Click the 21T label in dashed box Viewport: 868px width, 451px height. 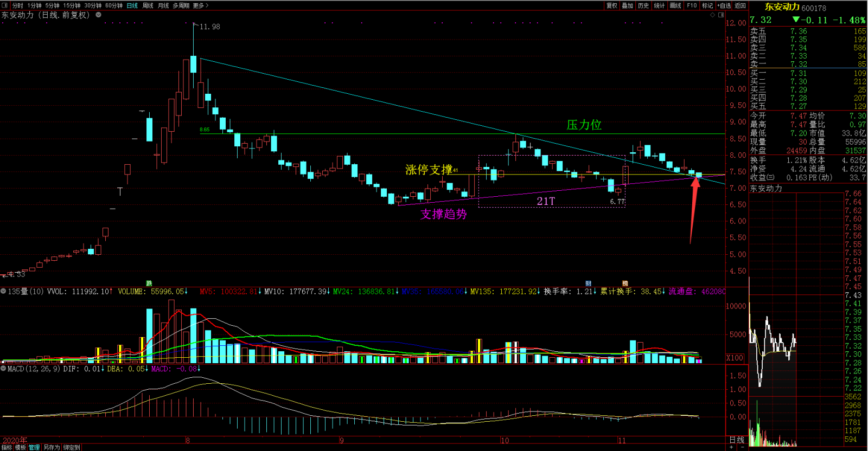(546, 201)
